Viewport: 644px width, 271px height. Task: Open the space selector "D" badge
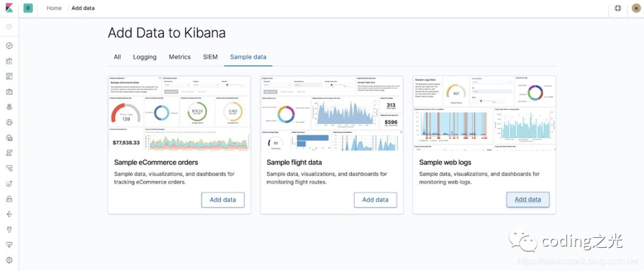28,8
